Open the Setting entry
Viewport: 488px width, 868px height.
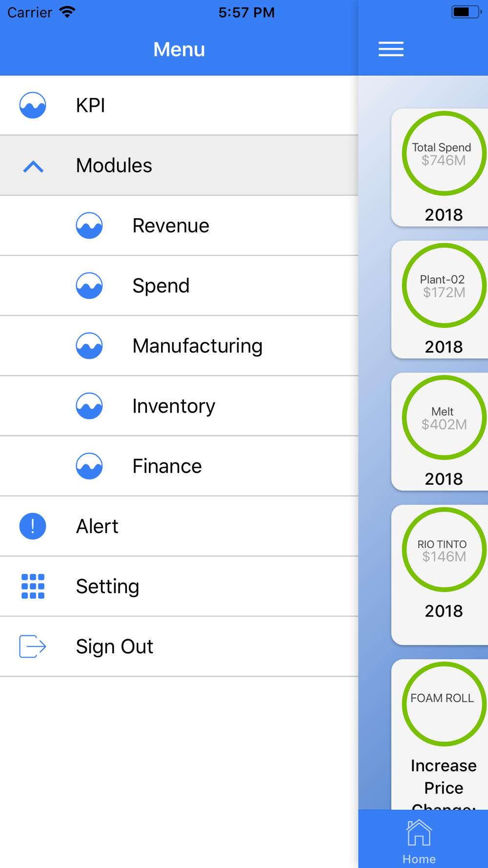pyautogui.click(x=179, y=586)
